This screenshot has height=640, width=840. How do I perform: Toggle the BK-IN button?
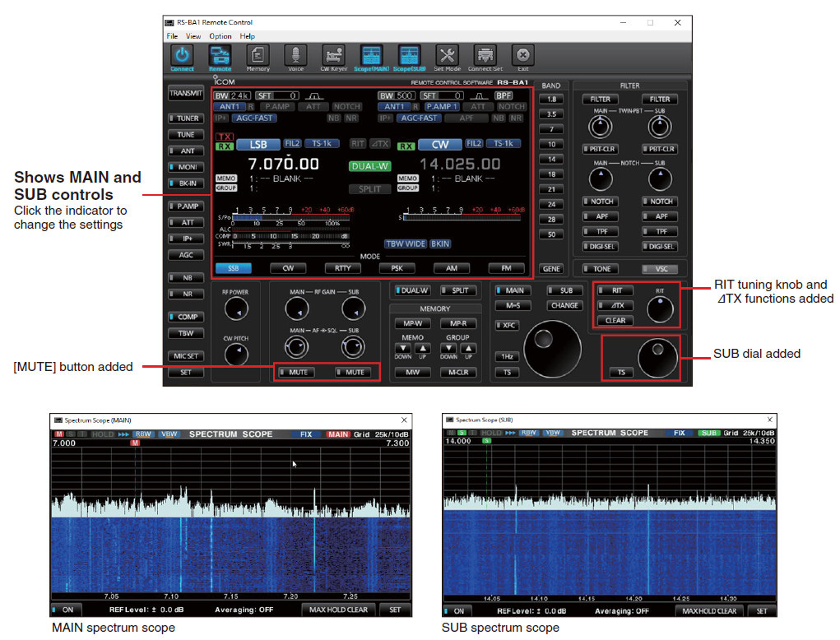click(186, 183)
